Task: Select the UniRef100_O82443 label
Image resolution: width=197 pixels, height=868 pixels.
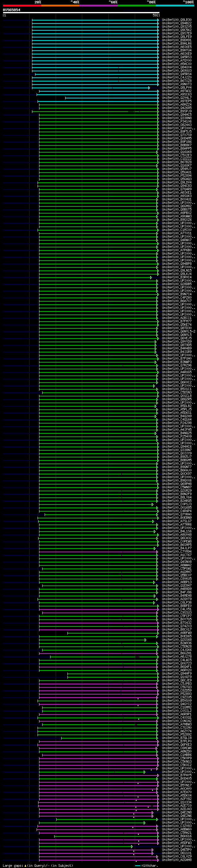Action: [x=176, y=125]
